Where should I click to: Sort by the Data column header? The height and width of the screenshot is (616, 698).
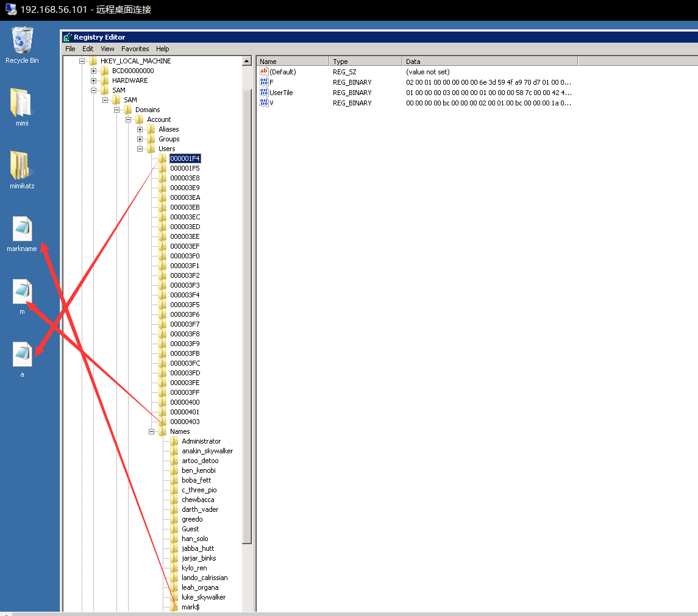coord(490,62)
